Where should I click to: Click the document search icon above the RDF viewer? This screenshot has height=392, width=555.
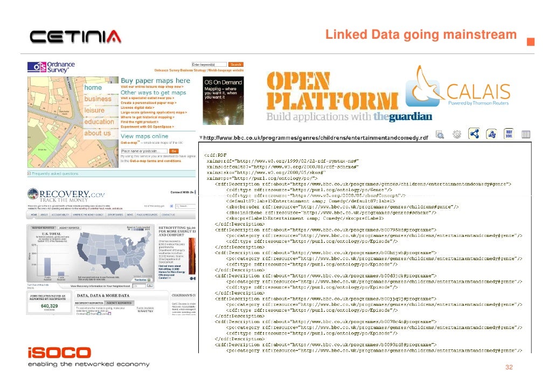click(440, 135)
